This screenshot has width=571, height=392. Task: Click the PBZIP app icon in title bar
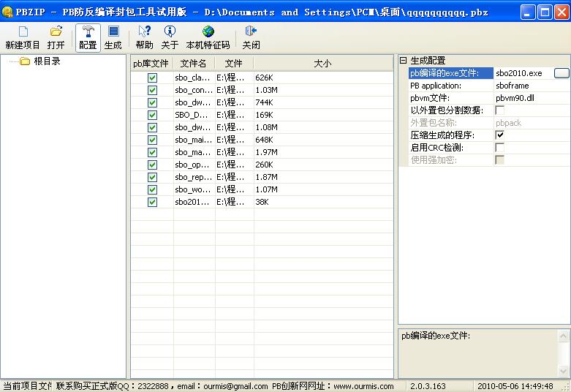7,12
